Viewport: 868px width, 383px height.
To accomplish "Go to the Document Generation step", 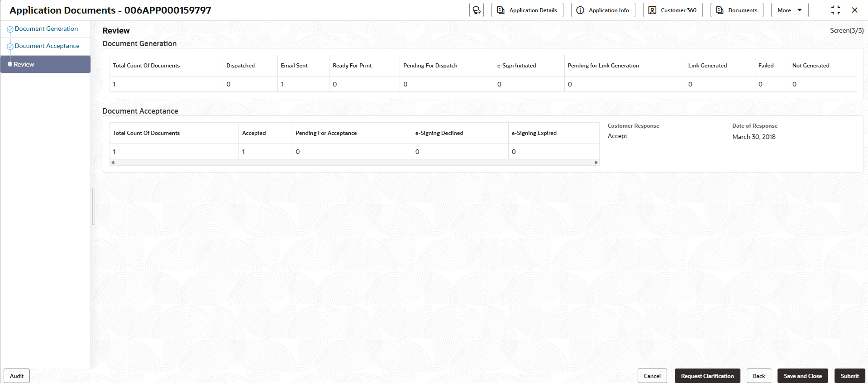I will coord(46,29).
